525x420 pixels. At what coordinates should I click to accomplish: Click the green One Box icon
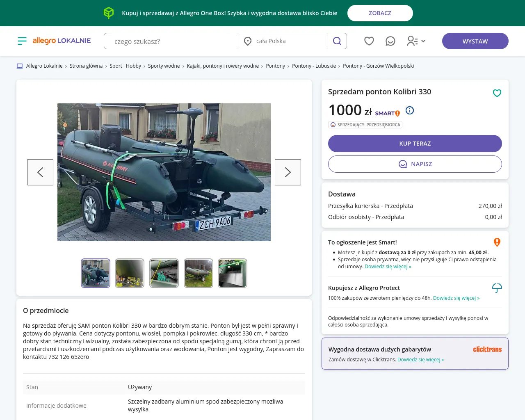click(109, 13)
